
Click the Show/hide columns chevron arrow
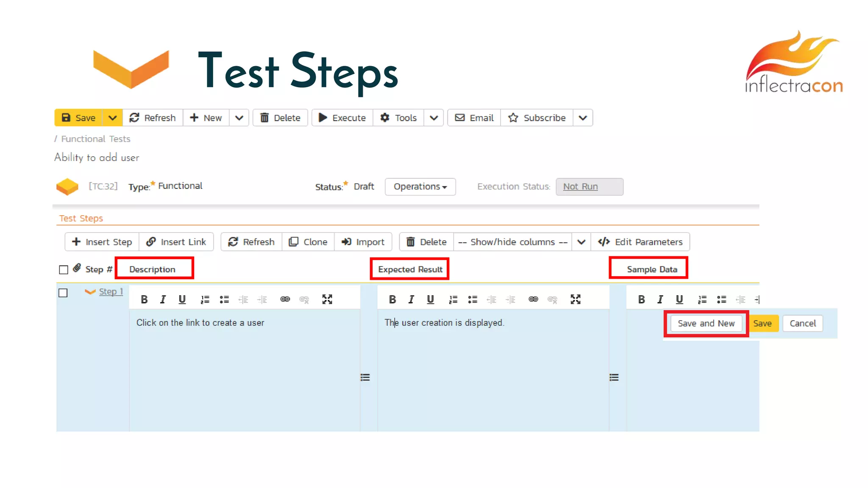[581, 242]
